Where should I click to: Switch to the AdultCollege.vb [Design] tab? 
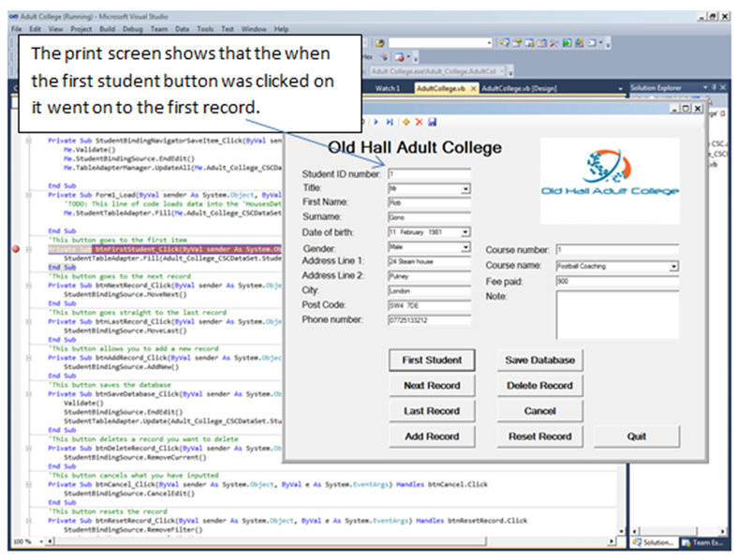tap(519, 88)
